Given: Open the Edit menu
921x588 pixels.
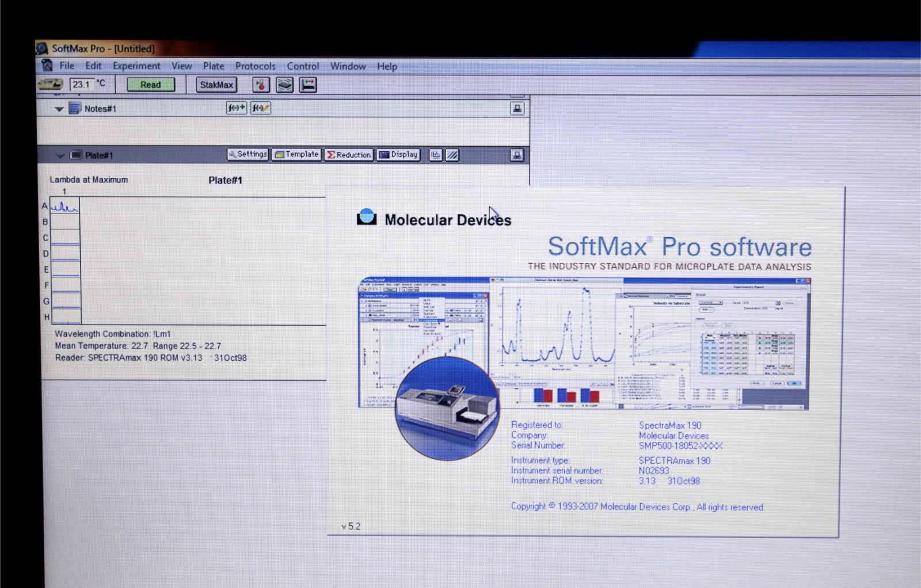Looking at the screenshot, I should pyautogui.click(x=93, y=66).
